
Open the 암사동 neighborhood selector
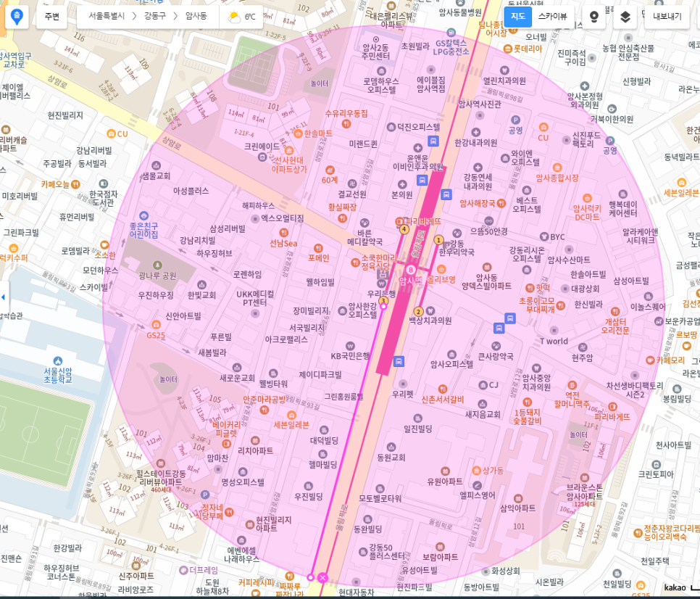[x=196, y=16]
